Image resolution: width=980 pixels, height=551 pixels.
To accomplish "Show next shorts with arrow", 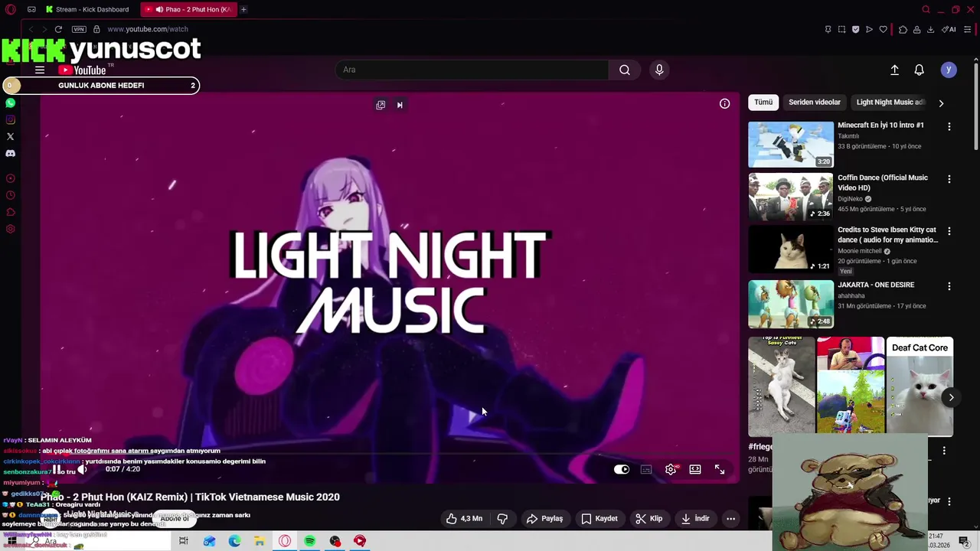I will [951, 397].
